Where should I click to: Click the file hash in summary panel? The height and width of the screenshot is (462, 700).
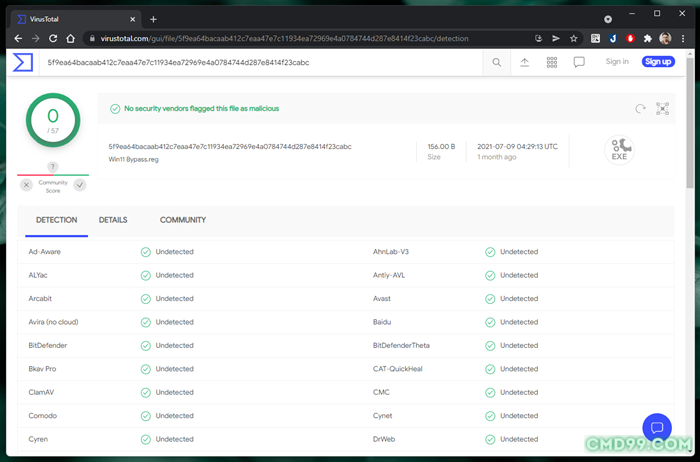tap(230, 146)
